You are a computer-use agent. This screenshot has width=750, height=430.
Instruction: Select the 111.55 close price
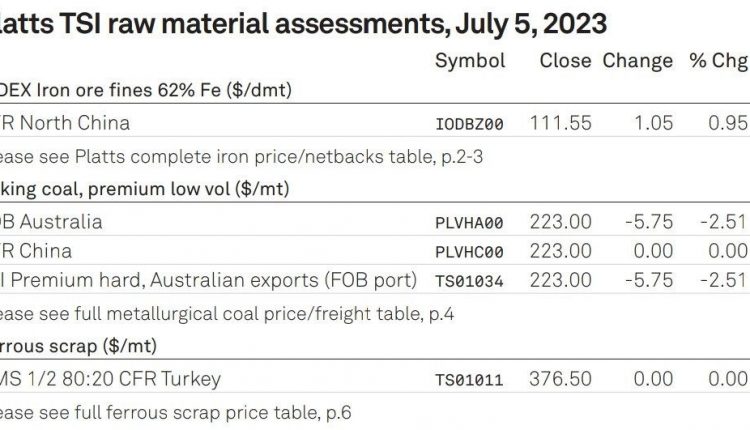point(561,123)
